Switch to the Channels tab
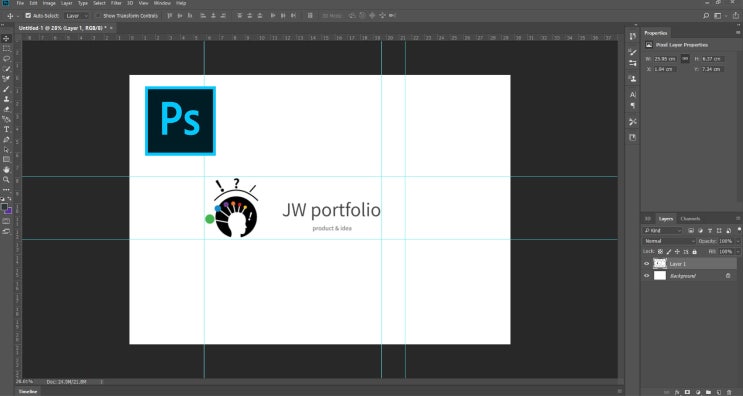This screenshot has height=396, width=743. [690, 219]
